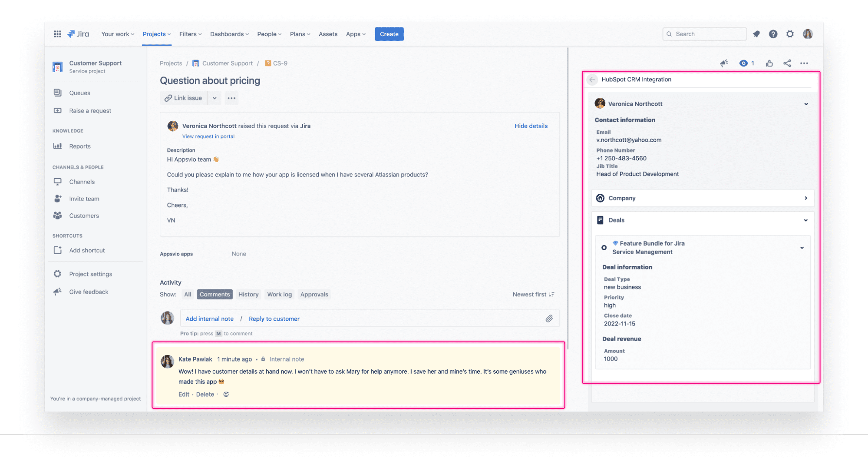Click back arrow in HubSpot CRM Integration panel
The image size is (868, 461).
(x=592, y=80)
